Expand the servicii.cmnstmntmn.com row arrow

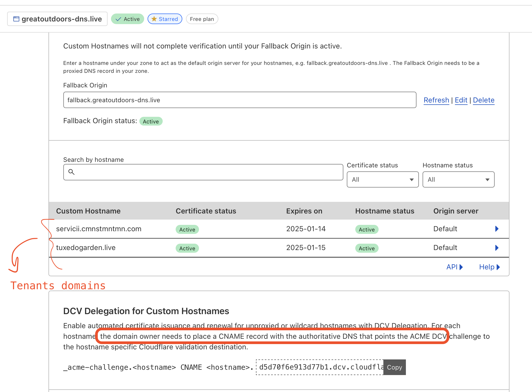497,229
